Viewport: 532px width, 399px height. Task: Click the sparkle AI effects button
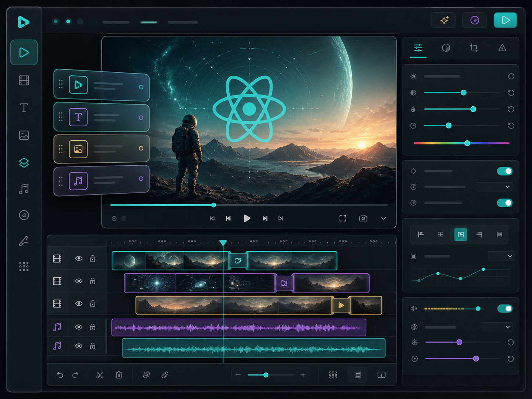(443, 20)
